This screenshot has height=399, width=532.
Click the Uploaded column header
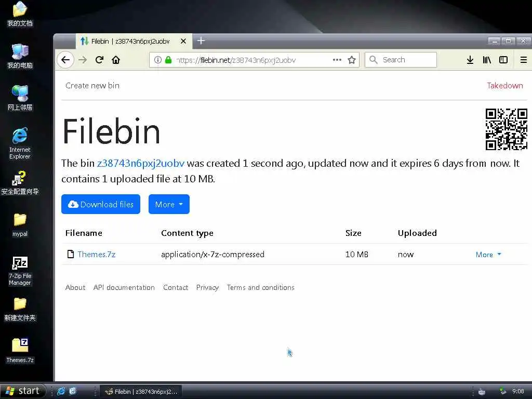(417, 233)
